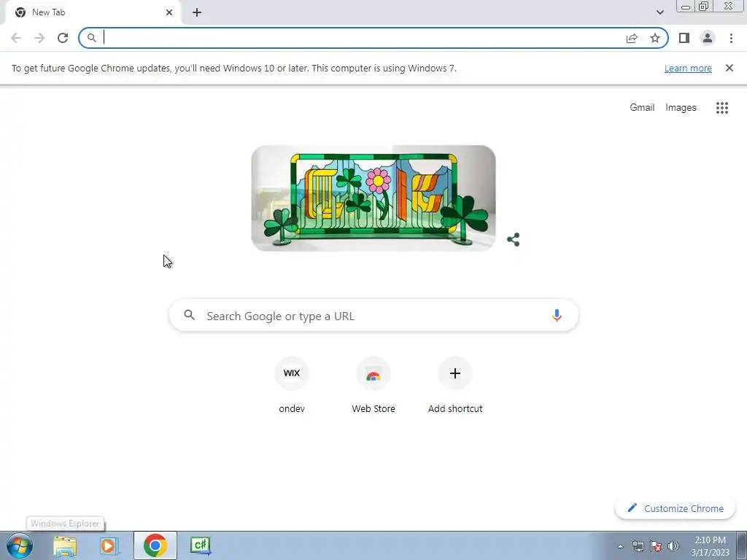The image size is (747, 560).
Task: Open the Chrome profile avatar
Action: 708,38
